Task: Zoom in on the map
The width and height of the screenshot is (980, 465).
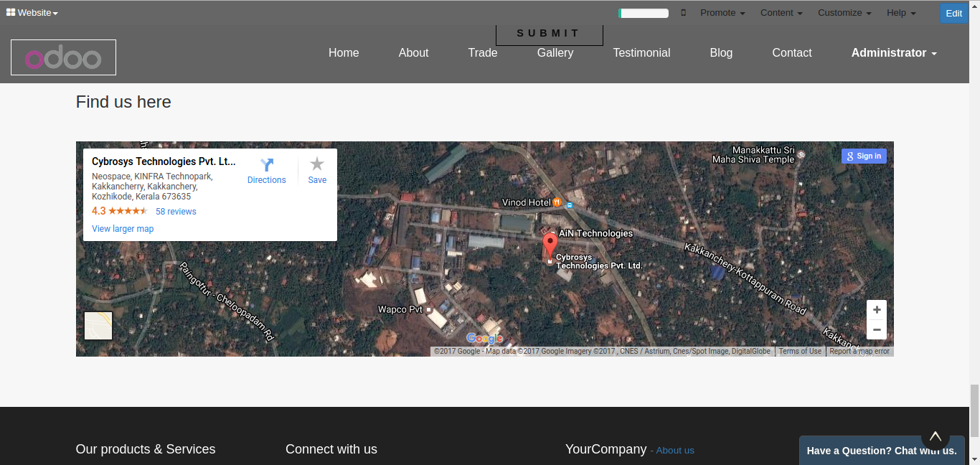Action: [x=876, y=310]
